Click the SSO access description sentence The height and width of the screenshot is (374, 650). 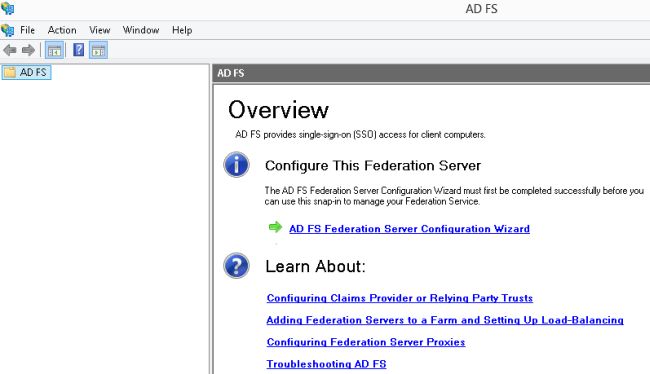[360, 135]
